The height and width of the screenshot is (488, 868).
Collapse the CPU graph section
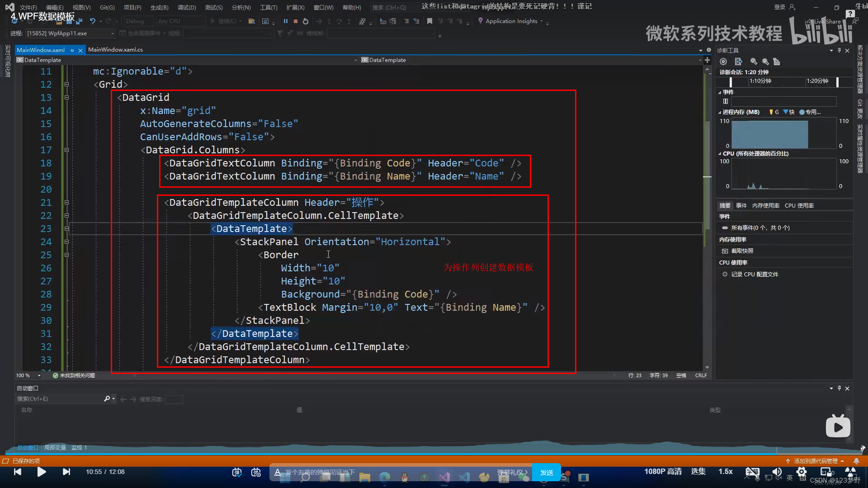(x=720, y=154)
